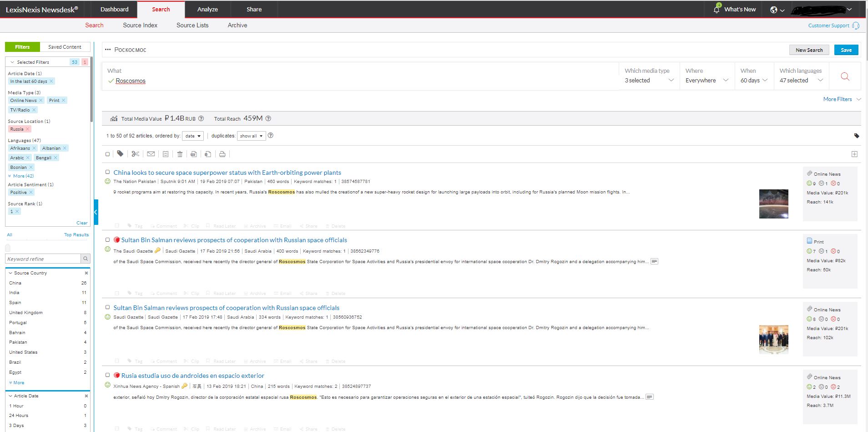Screen dimensions: 868x432
Task: Collapse the filter sidebar with the blue arrow handle
Action: (96, 212)
